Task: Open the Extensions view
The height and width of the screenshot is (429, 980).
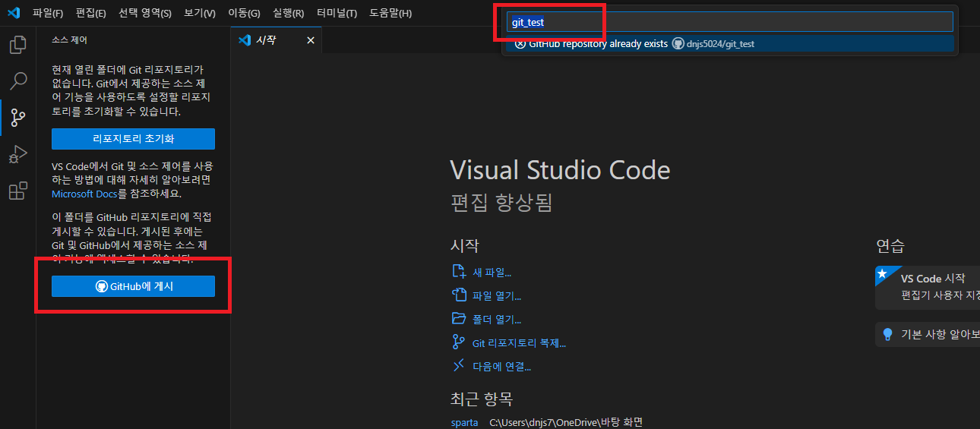Action: [17, 191]
